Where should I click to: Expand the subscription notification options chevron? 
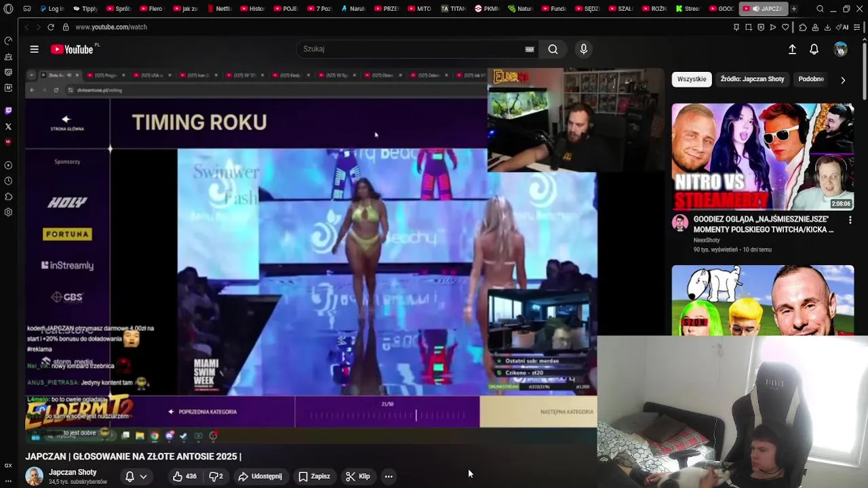pyautogui.click(x=143, y=476)
